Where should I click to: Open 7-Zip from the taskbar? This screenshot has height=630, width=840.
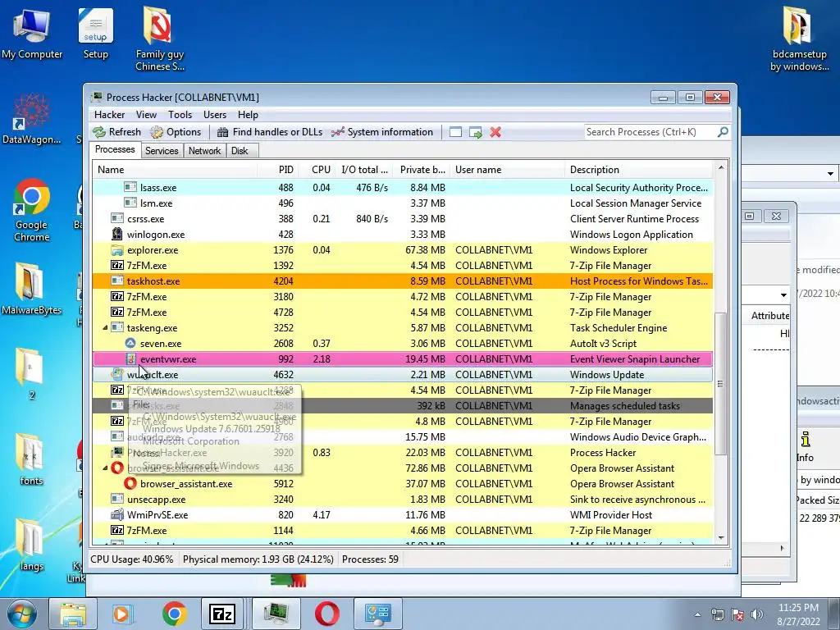click(222, 614)
